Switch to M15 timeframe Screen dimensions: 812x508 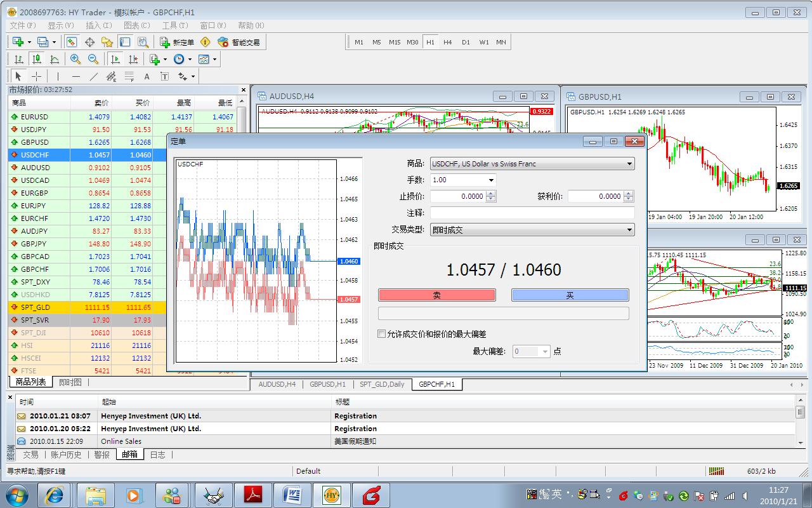pyautogui.click(x=395, y=42)
